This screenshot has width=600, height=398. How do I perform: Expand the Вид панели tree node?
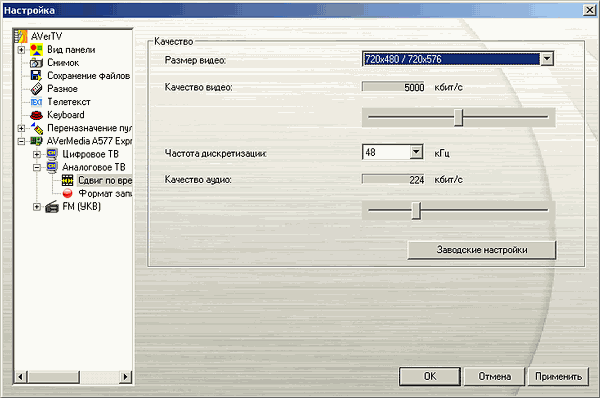(x=21, y=50)
